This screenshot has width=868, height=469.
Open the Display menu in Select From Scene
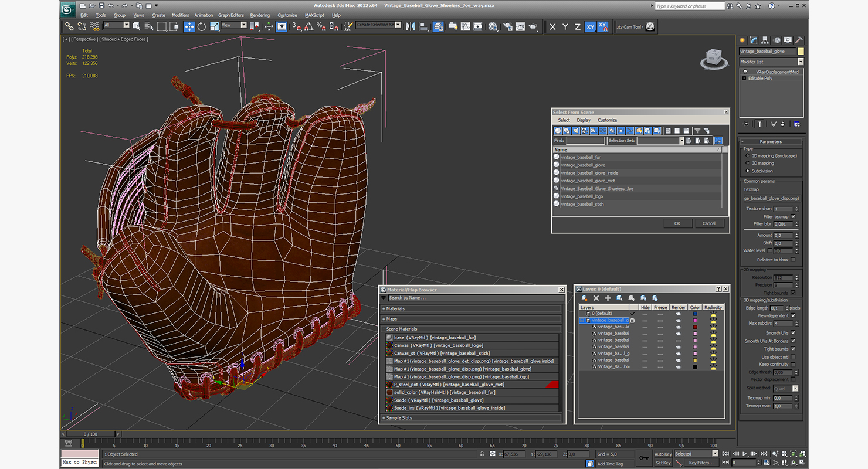click(584, 120)
